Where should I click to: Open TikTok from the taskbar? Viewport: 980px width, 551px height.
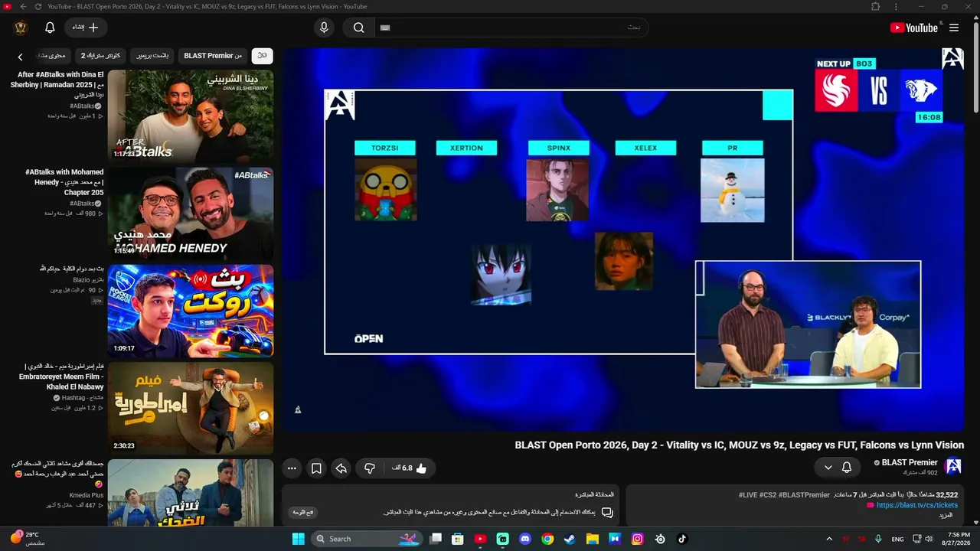682,539
